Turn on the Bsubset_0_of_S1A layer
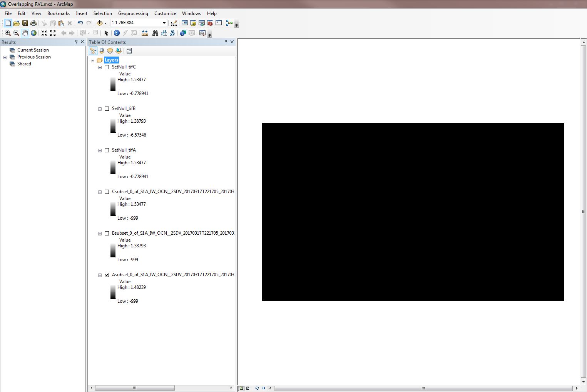Image resolution: width=587 pixels, height=392 pixels. tap(107, 234)
